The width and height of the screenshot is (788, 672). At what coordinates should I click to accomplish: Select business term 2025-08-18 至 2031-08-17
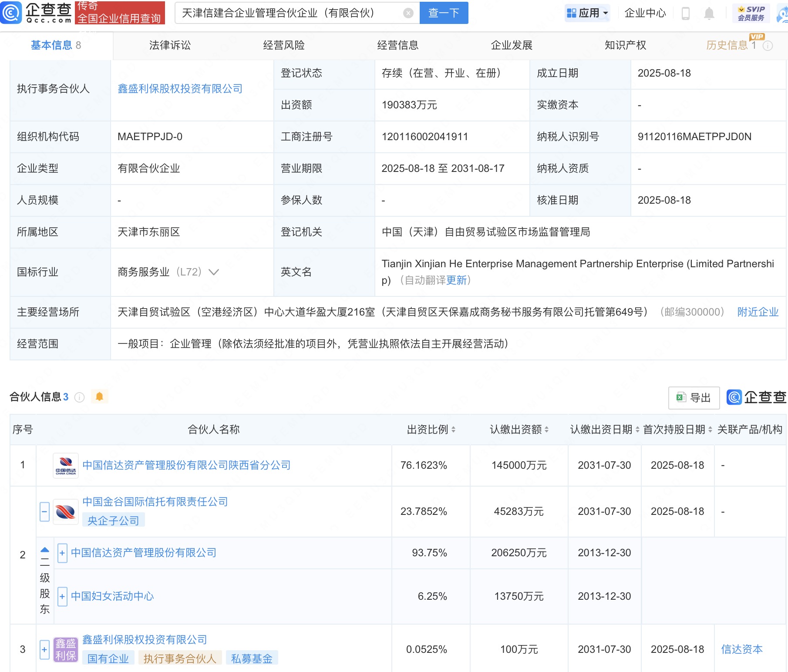(443, 168)
